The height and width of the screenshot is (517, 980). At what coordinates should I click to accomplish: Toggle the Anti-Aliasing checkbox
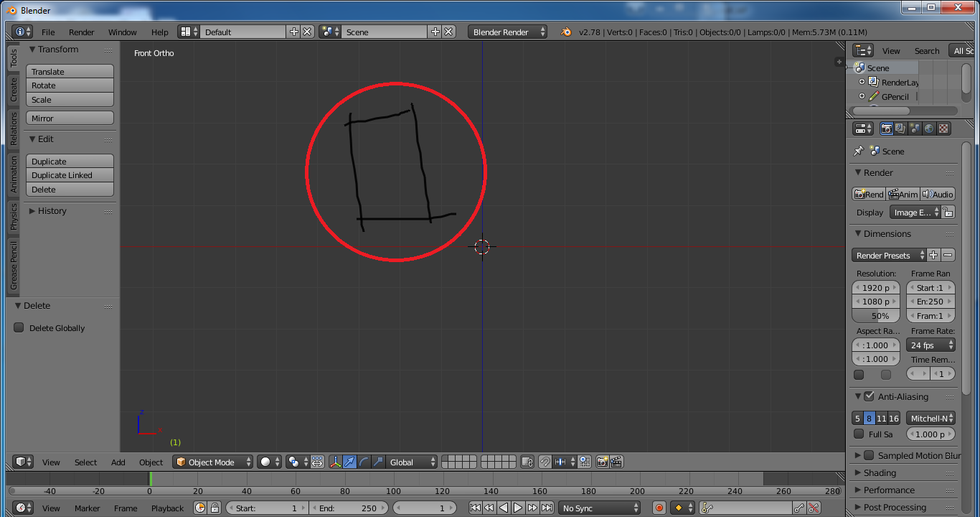click(869, 396)
